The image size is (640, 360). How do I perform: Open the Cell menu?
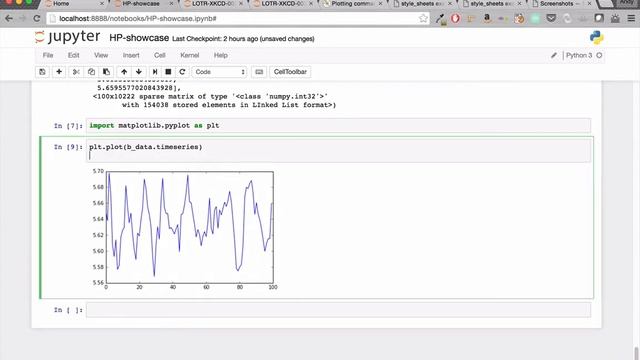point(160,55)
